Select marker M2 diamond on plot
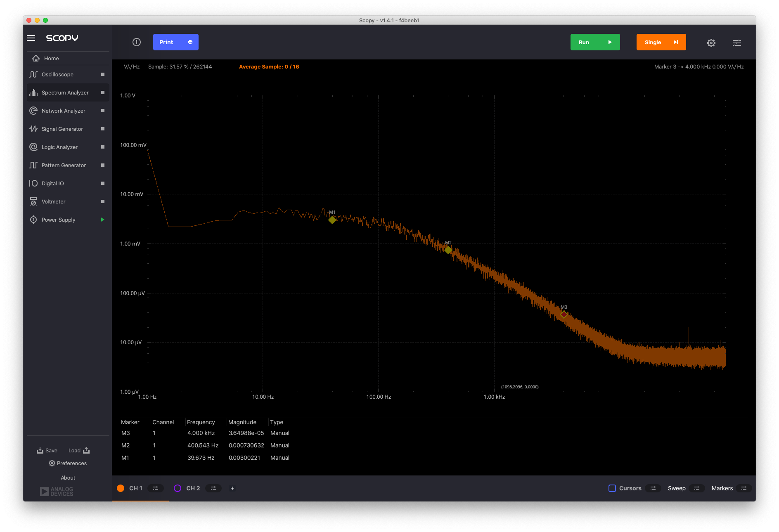The width and height of the screenshot is (779, 532). click(x=448, y=250)
